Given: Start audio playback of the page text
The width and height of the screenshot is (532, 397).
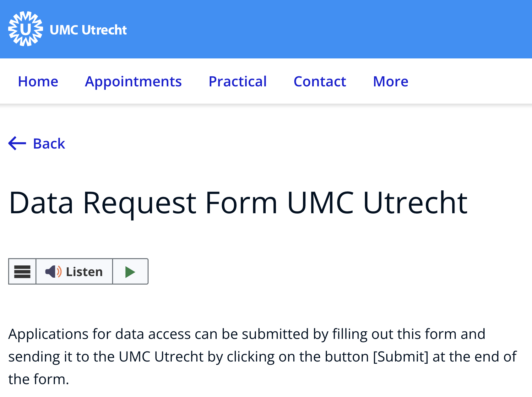Looking at the screenshot, I should [x=130, y=271].
